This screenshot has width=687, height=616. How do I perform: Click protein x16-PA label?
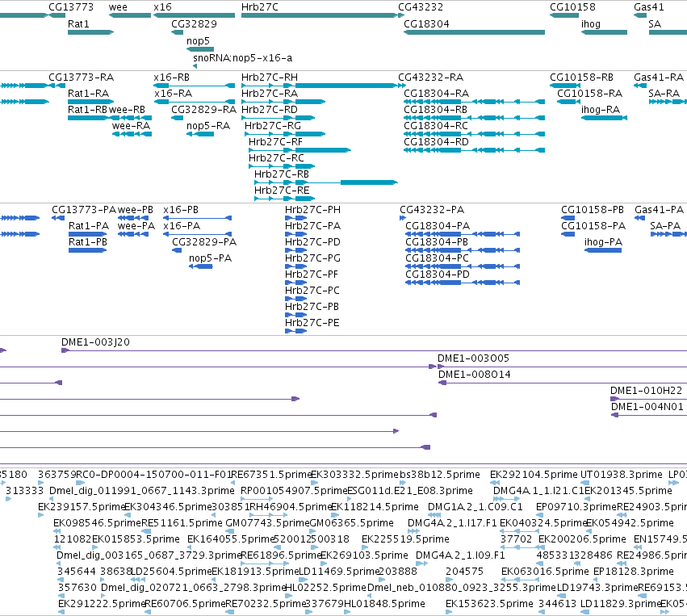tap(182, 226)
